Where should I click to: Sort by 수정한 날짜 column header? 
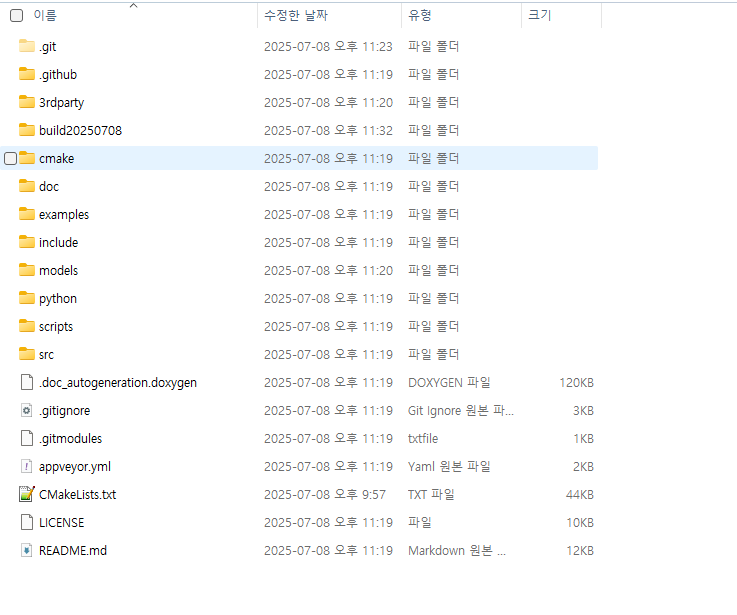[296, 16]
